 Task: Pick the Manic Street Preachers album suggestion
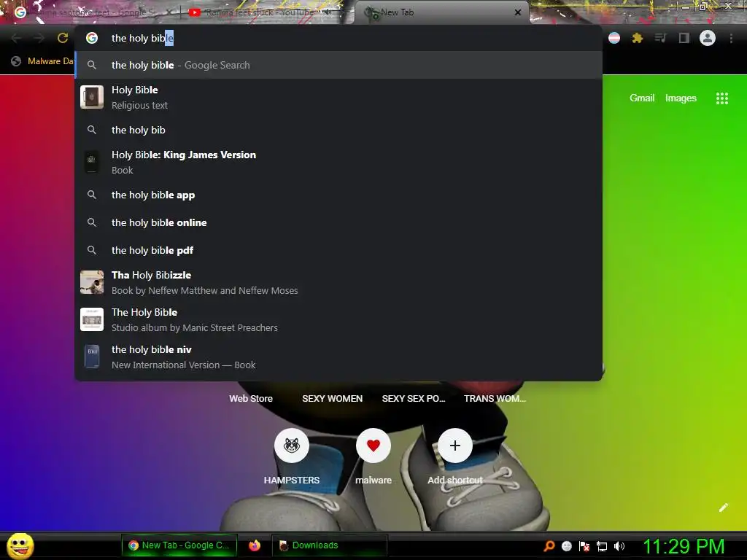338,319
